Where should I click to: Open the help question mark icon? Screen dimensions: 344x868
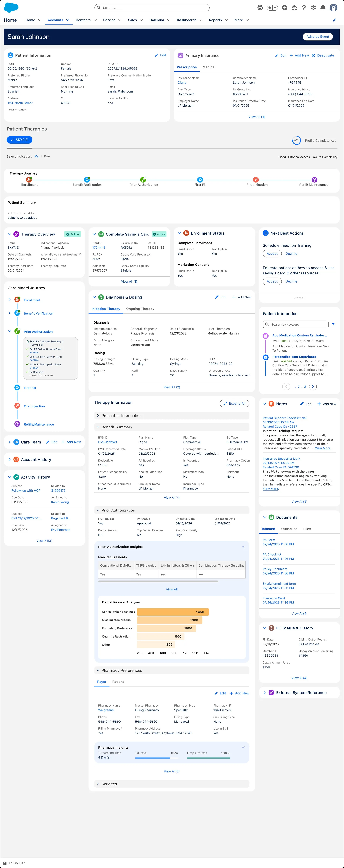304,8
